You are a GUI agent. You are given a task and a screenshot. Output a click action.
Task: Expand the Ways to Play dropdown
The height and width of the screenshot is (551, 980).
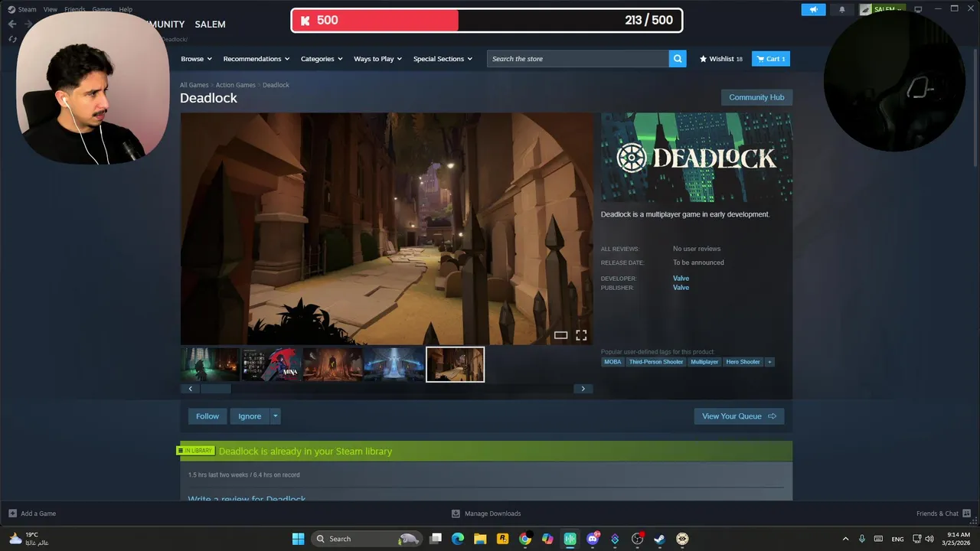point(378,59)
